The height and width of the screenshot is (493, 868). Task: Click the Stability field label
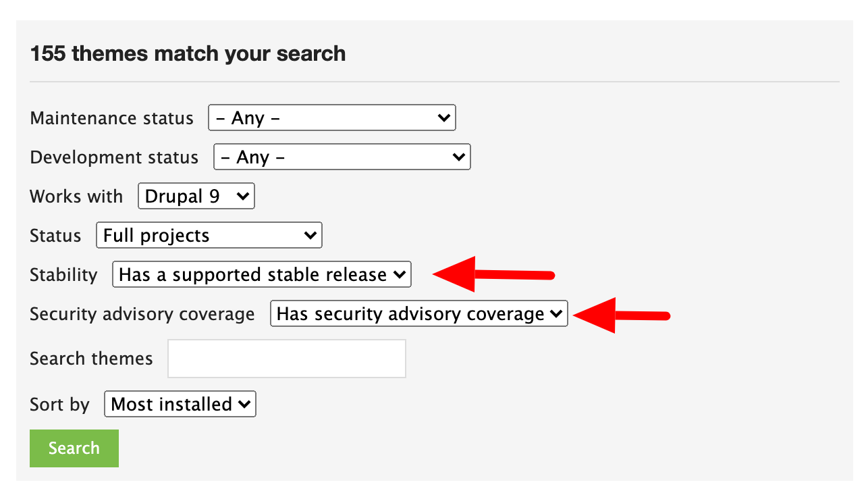coord(63,274)
